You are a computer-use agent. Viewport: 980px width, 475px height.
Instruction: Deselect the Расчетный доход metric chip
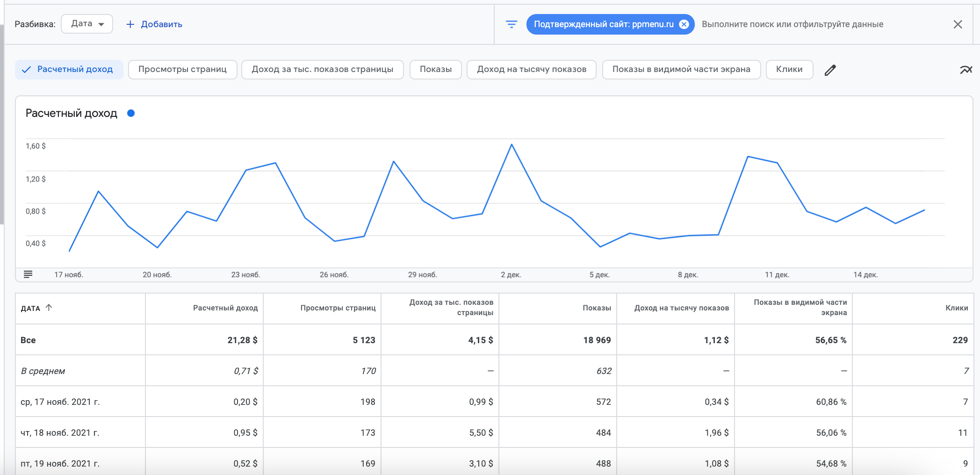[69, 70]
